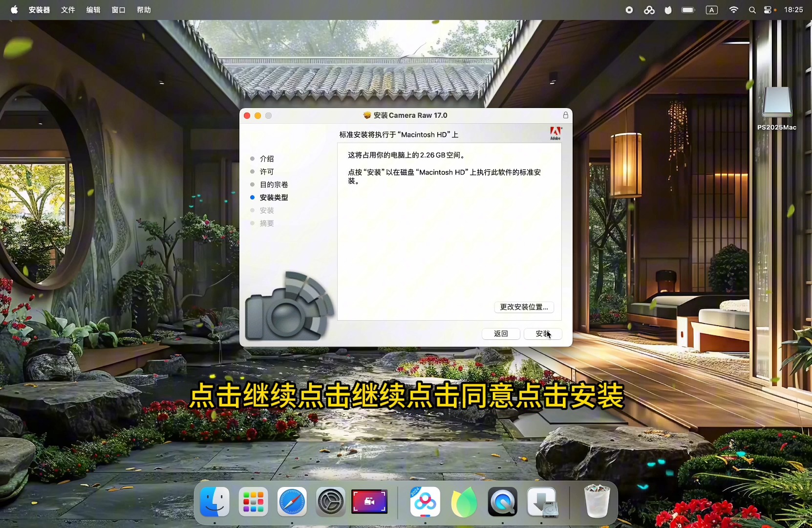Open System Settings from the Dock
Image resolution: width=812 pixels, height=528 pixels.
coord(331,502)
